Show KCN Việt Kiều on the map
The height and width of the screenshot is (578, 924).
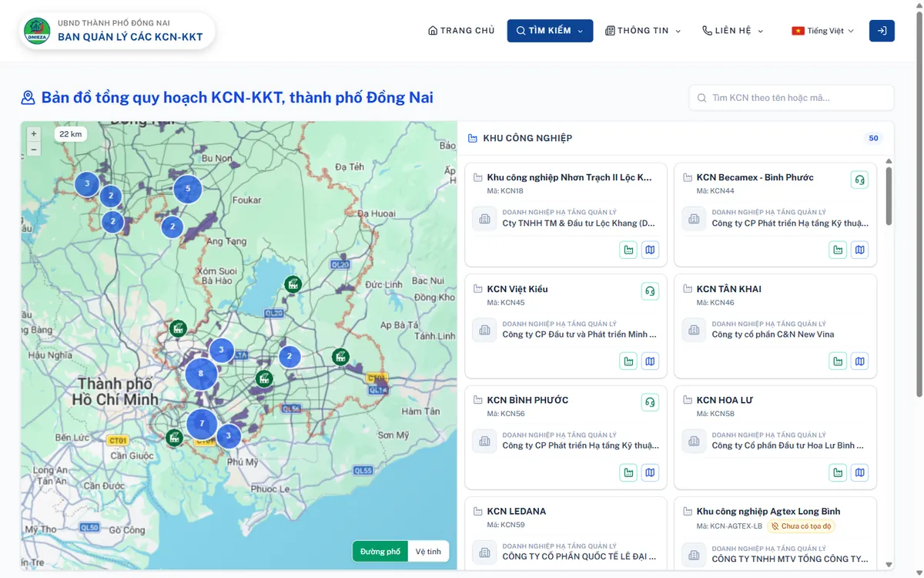click(651, 361)
